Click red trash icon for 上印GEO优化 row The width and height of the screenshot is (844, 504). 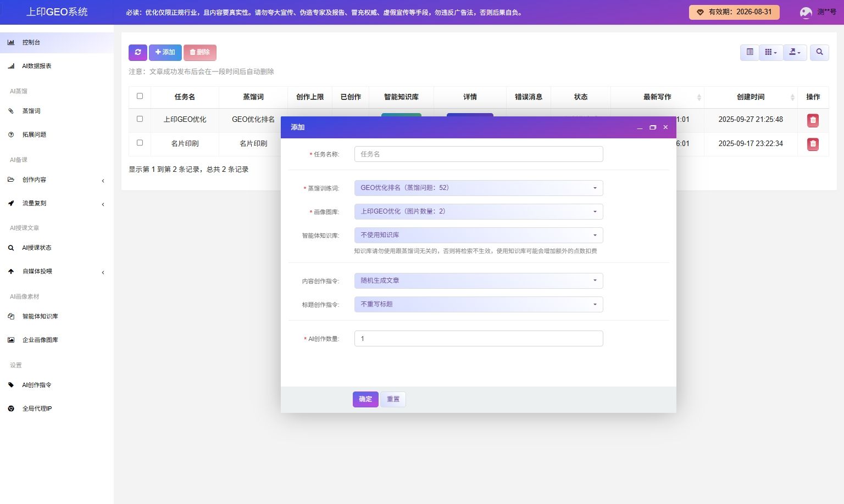click(x=813, y=120)
